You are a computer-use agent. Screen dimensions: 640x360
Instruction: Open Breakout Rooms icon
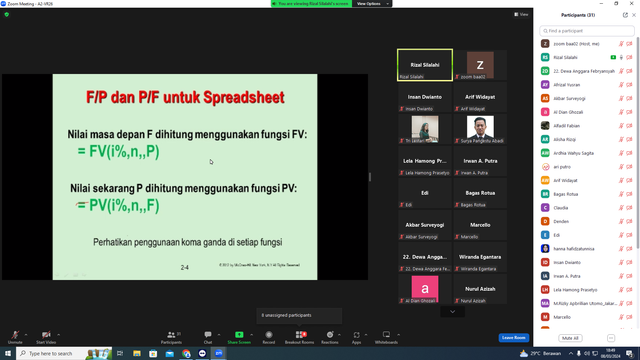(301, 335)
